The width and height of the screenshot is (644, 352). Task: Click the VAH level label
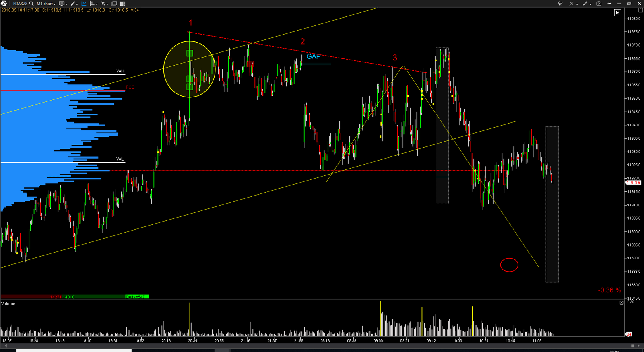120,71
